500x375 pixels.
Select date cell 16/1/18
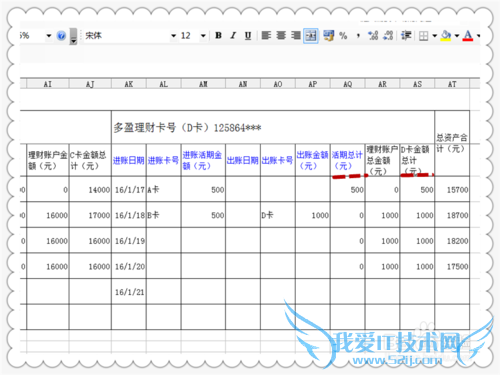(129, 215)
